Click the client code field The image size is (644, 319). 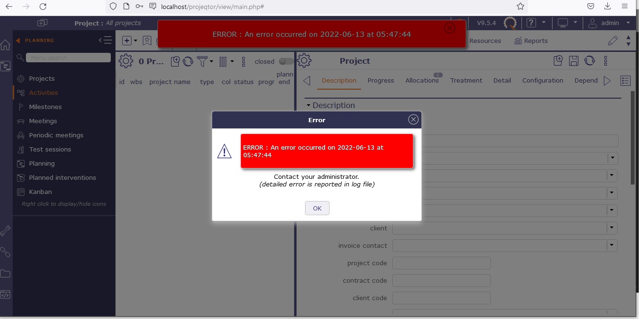(441, 298)
